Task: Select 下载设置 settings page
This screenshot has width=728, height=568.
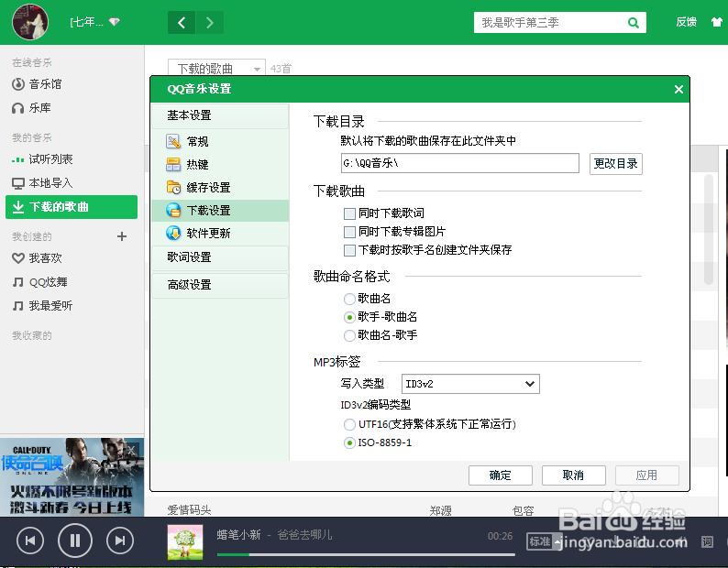Action: coord(220,211)
